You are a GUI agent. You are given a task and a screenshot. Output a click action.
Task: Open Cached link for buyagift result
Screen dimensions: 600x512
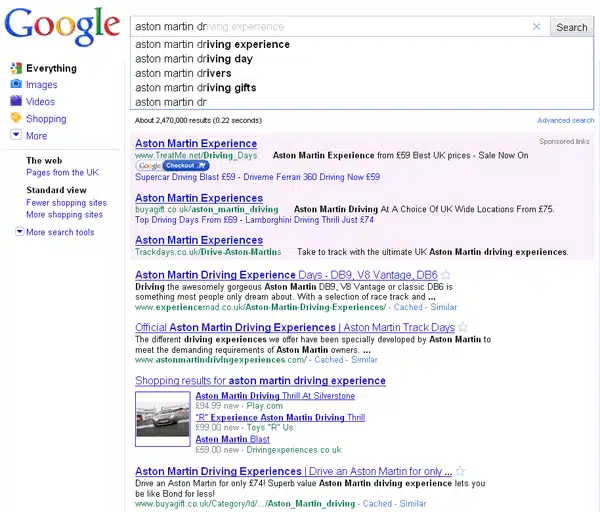(377, 504)
